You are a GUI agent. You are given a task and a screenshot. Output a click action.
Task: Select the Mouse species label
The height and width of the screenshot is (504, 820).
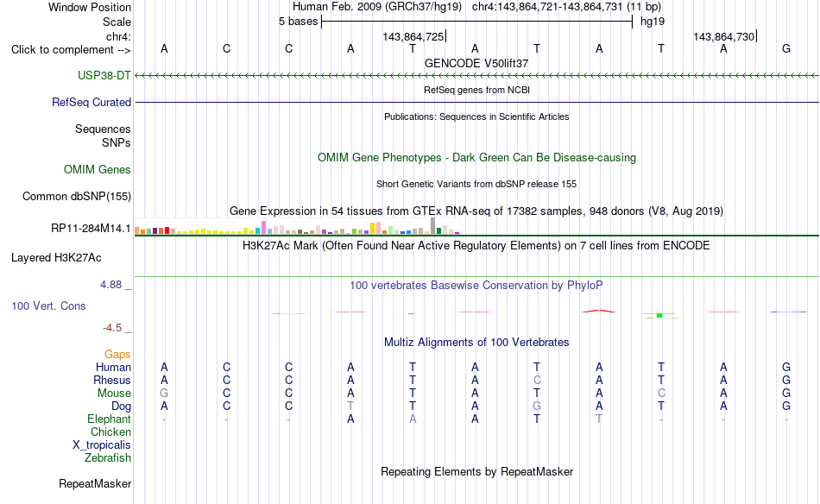click(114, 393)
